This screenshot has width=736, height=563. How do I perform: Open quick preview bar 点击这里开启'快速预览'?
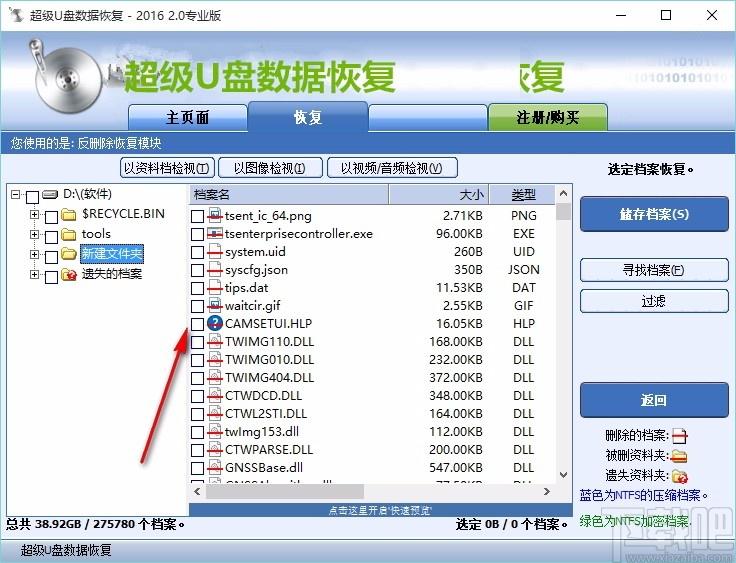(381, 510)
